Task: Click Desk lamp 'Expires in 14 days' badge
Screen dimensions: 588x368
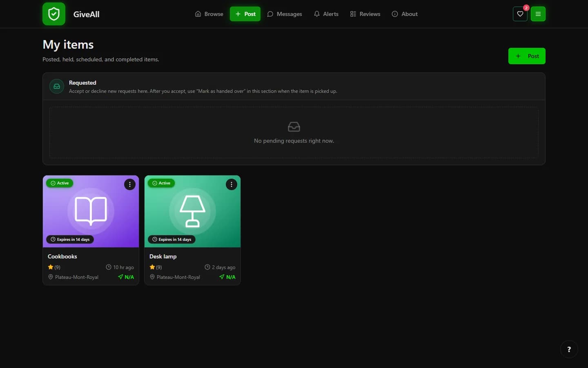Action: pyautogui.click(x=171, y=240)
